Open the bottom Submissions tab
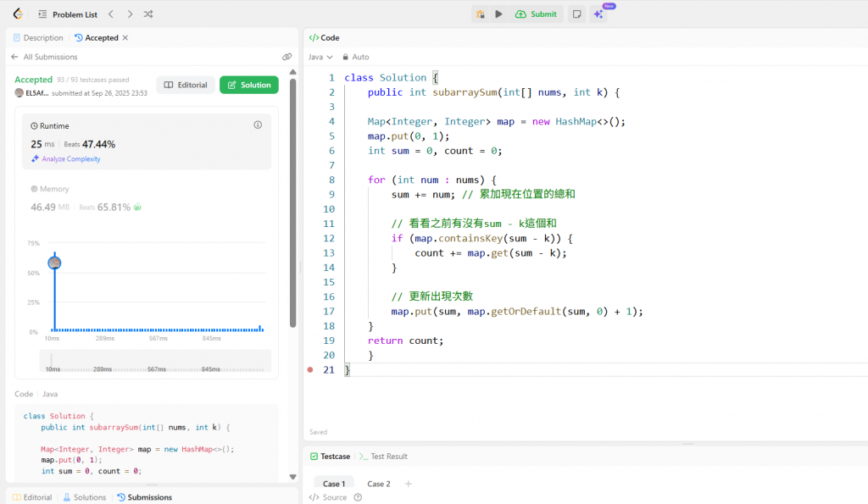The image size is (868, 504). click(144, 497)
